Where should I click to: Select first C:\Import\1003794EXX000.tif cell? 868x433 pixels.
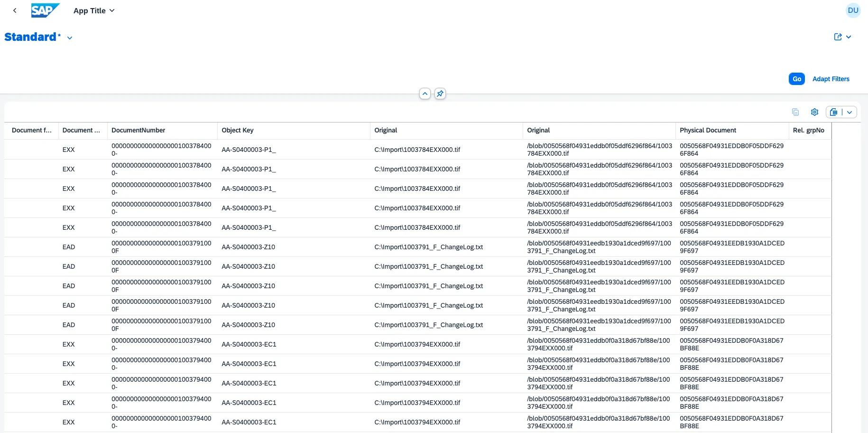(417, 344)
